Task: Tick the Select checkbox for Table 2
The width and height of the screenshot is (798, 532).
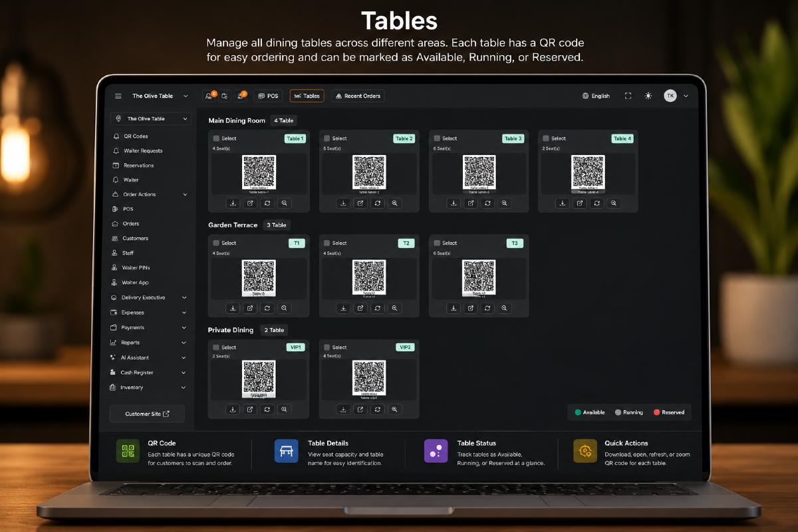Action: [327, 138]
